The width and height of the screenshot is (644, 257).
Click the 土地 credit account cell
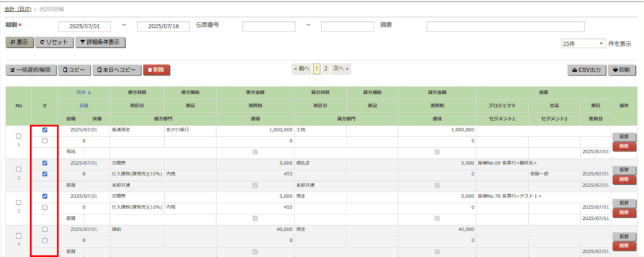tap(320, 129)
